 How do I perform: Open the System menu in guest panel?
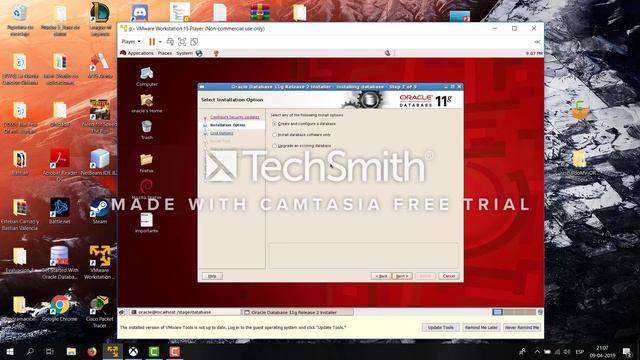tap(184, 53)
